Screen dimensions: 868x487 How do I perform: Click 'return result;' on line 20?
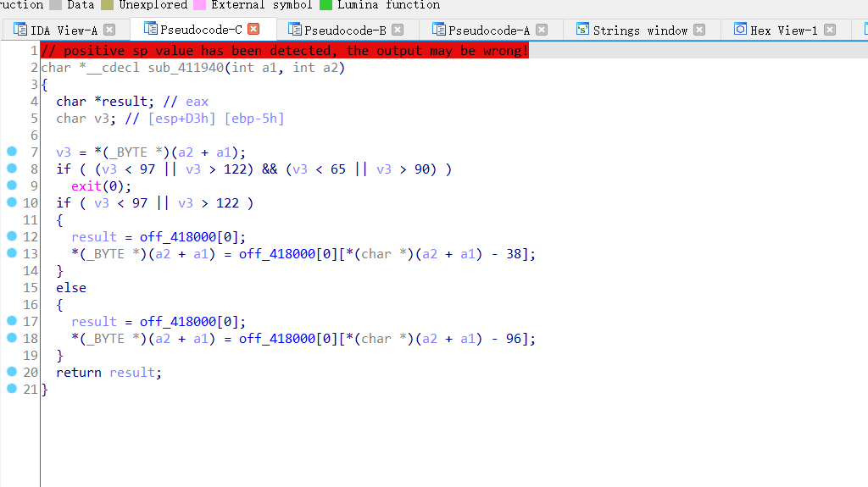point(108,373)
